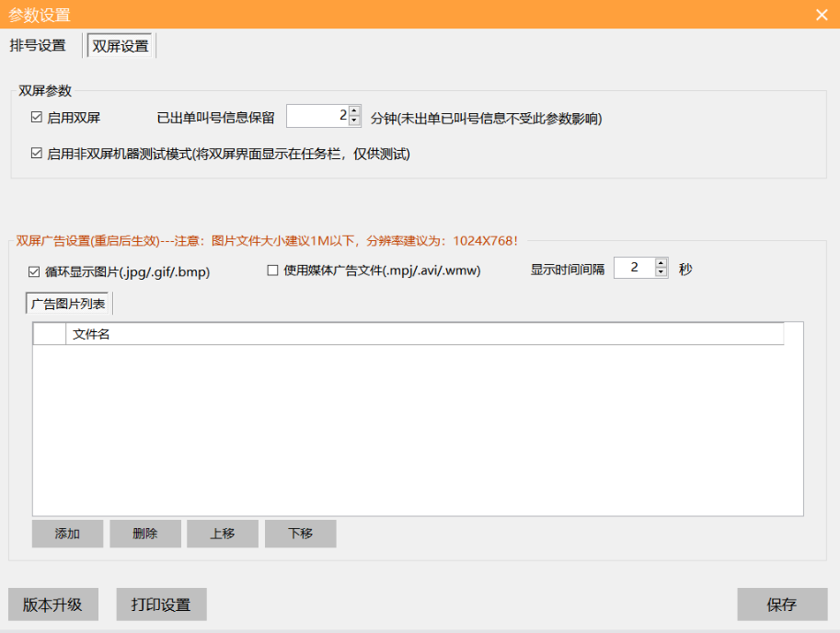Disable 启用非双屏机器测试模式 checkbox
This screenshot has width=840, height=633.
pyautogui.click(x=37, y=154)
